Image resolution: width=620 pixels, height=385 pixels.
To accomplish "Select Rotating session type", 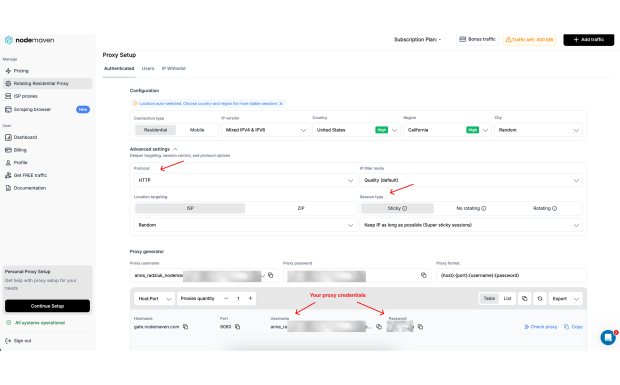I will click(x=545, y=208).
